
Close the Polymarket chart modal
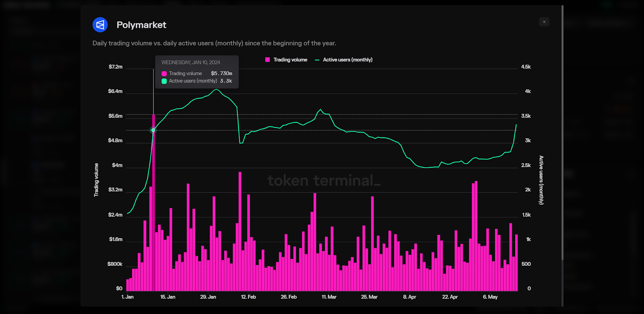click(544, 22)
